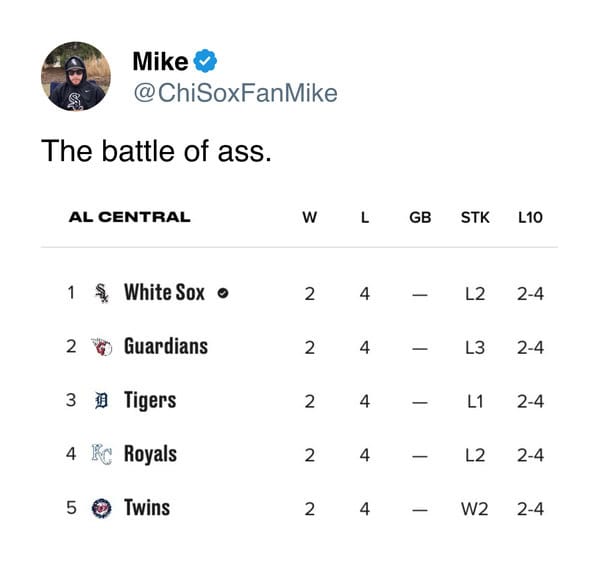
Task: Click the Twins W2 streak value
Action: [474, 509]
